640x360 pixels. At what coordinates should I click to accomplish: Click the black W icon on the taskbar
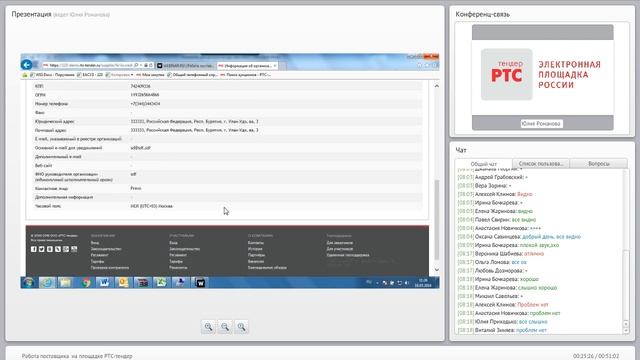[200, 282]
